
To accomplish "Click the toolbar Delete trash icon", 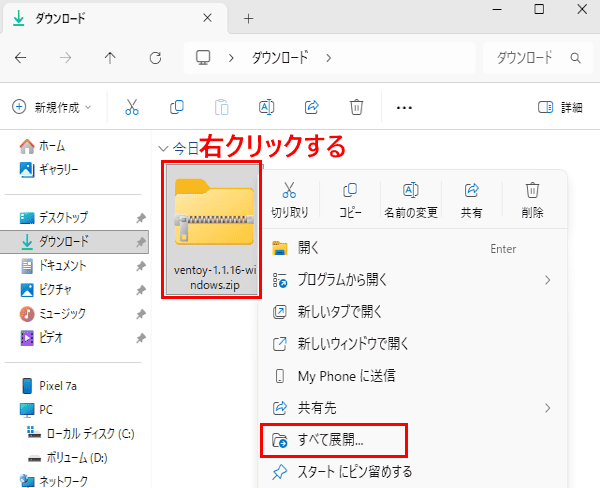I will (x=356, y=107).
